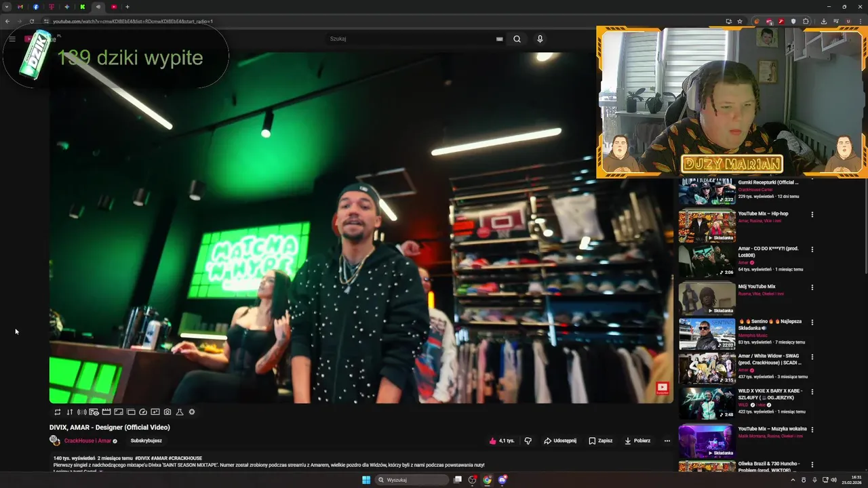Switch to the T-Mobile browser tab

[52, 7]
